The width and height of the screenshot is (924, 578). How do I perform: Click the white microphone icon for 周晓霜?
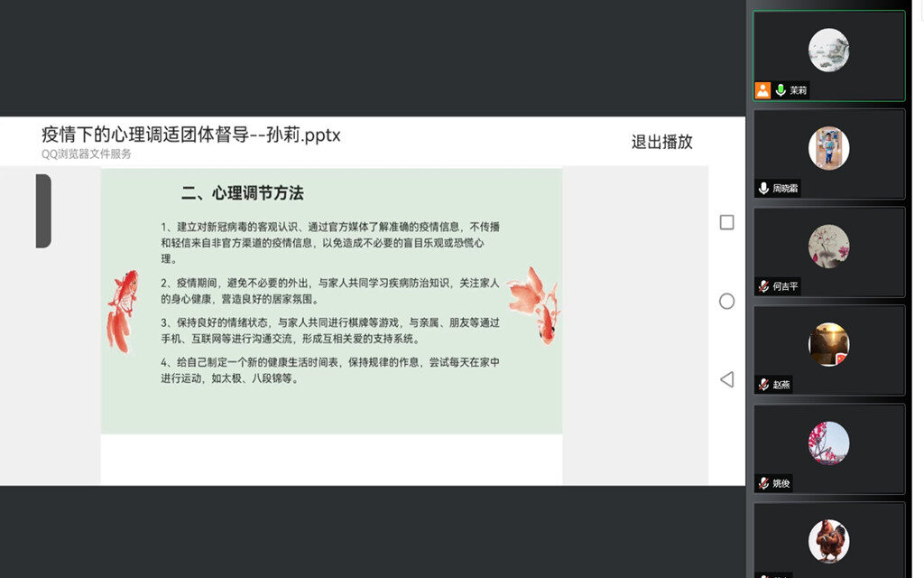point(763,189)
